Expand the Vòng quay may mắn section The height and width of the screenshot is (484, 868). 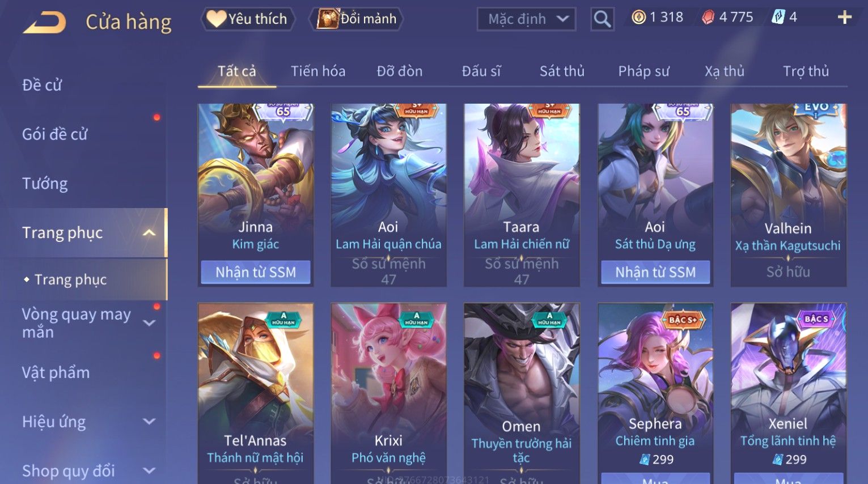(x=149, y=323)
